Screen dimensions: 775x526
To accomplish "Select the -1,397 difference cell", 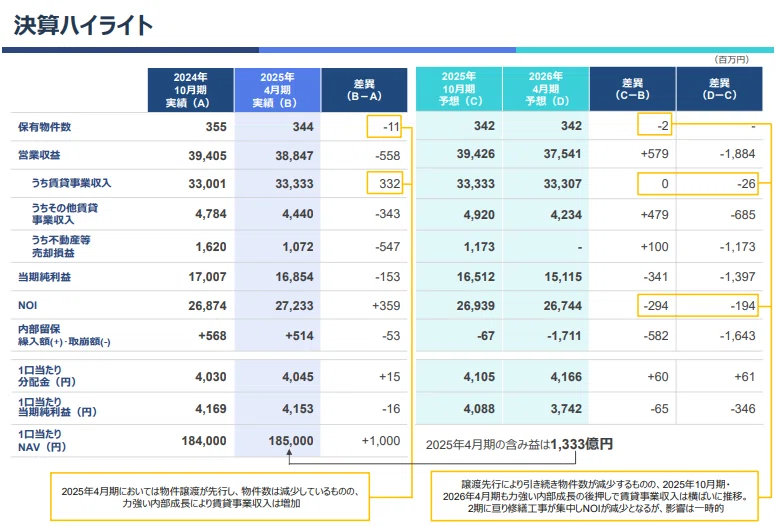I will [x=737, y=277].
